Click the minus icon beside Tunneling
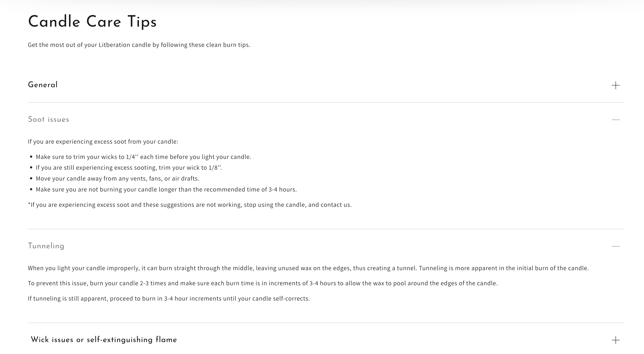644x354 pixels. click(616, 246)
